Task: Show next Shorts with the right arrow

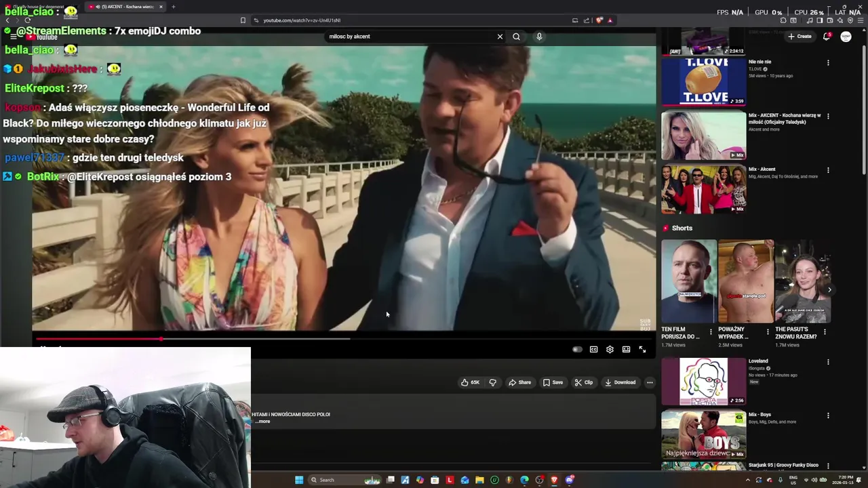Action: click(x=829, y=289)
